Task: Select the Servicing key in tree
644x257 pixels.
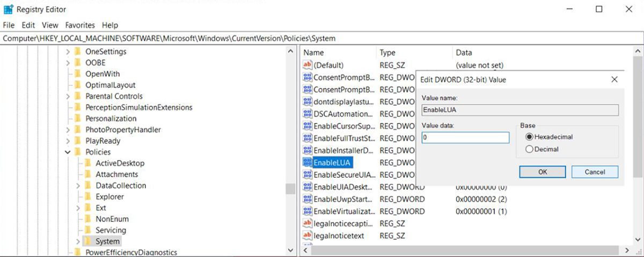Action: pos(111,230)
